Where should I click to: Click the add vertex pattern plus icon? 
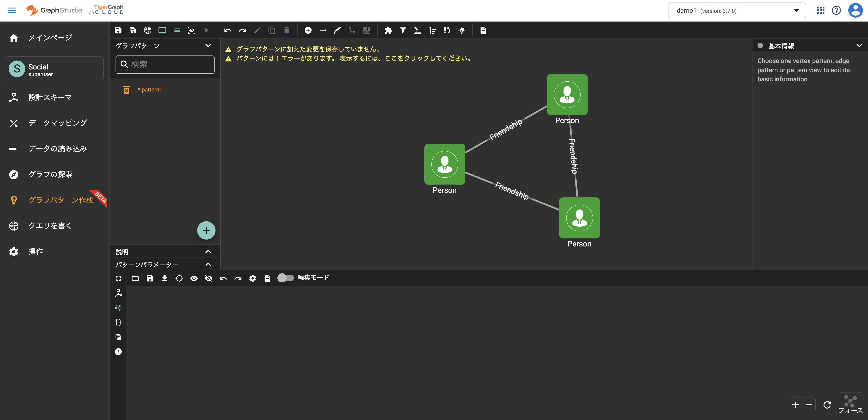pyautogui.click(x=308, y=30)
